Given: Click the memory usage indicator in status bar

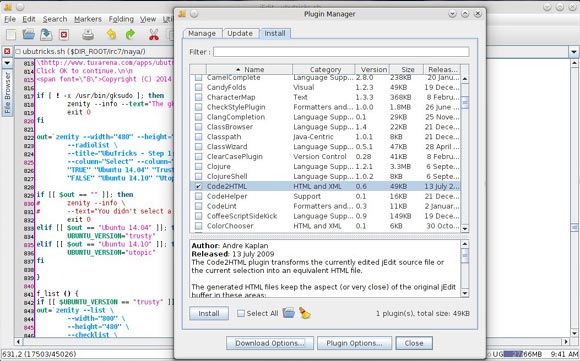Looking at the screenshot, I should [522, 354].
